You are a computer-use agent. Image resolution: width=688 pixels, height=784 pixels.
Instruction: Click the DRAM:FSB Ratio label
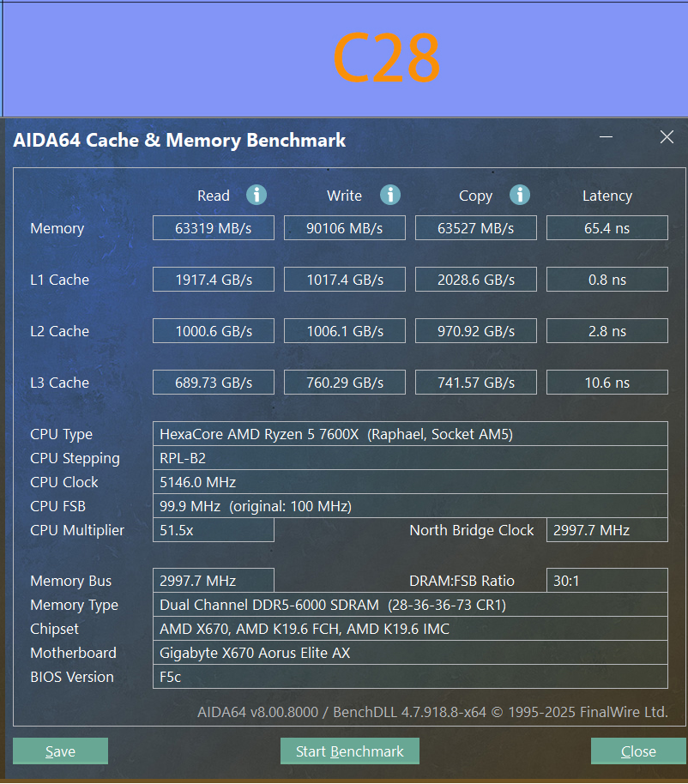coord(462,581)
